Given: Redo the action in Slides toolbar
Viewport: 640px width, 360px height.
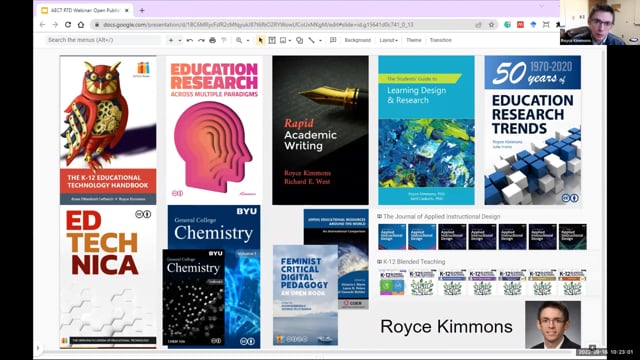Looking at the screenshot, I should coord(201,40).
